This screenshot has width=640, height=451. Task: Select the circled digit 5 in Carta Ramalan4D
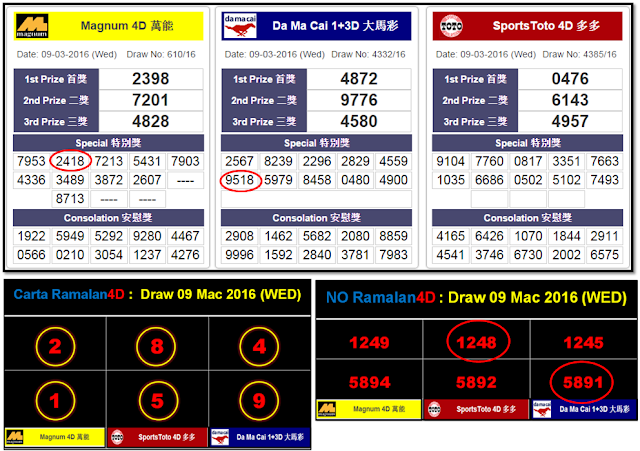point(158,401)
